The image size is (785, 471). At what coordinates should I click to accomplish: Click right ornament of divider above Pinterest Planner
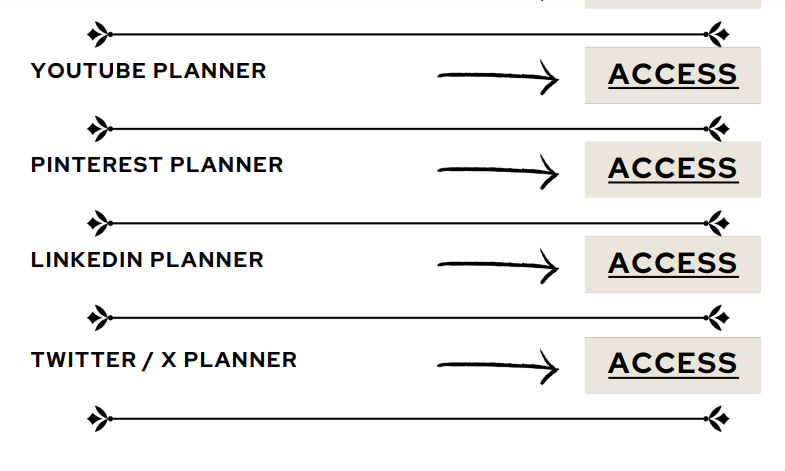[x=716, y=129]
